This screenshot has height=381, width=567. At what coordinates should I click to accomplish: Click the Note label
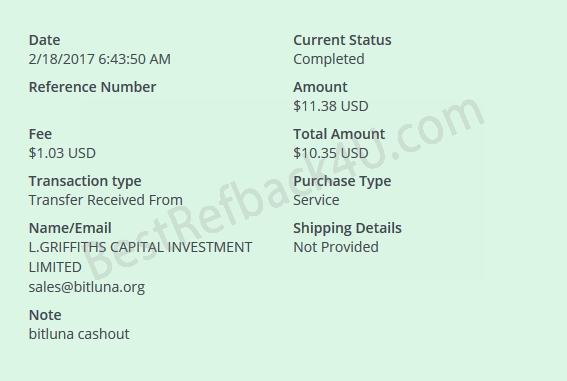coord(45,315)
